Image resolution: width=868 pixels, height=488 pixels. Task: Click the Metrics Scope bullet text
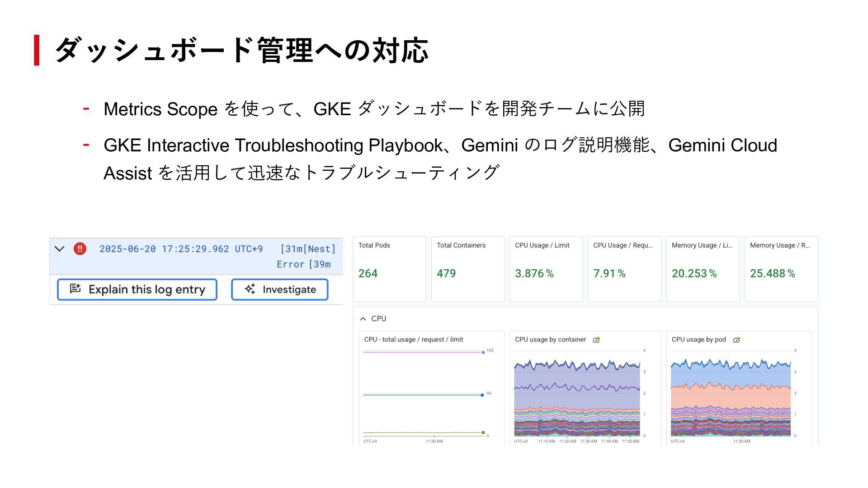pyautogui.click(x=374, y=109)
